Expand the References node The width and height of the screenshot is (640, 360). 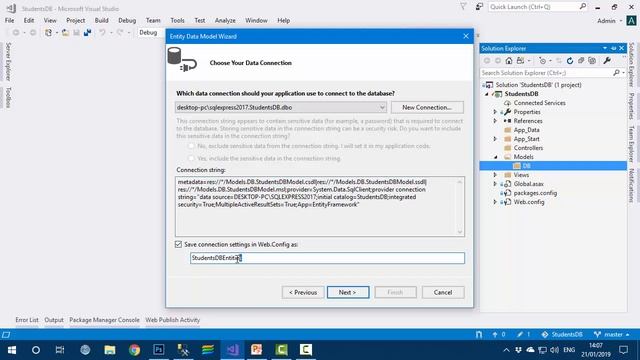(495, 121)
